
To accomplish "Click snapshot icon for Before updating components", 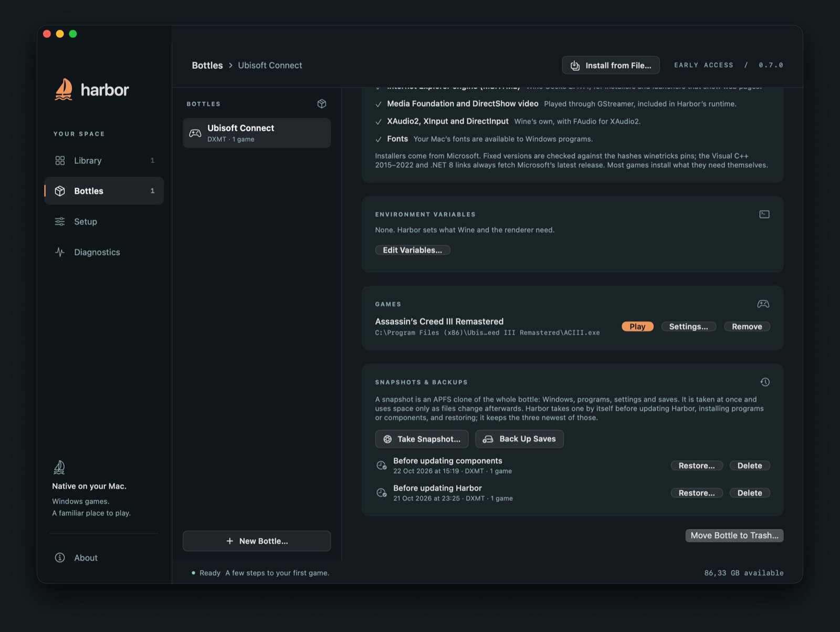I will tap(382, 465).
